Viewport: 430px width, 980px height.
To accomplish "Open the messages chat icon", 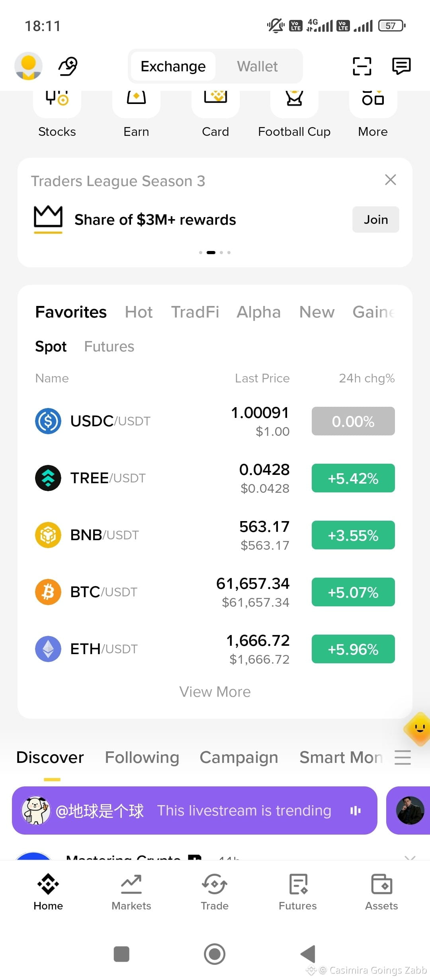I will pyautogui.click(x=401, y=66).
